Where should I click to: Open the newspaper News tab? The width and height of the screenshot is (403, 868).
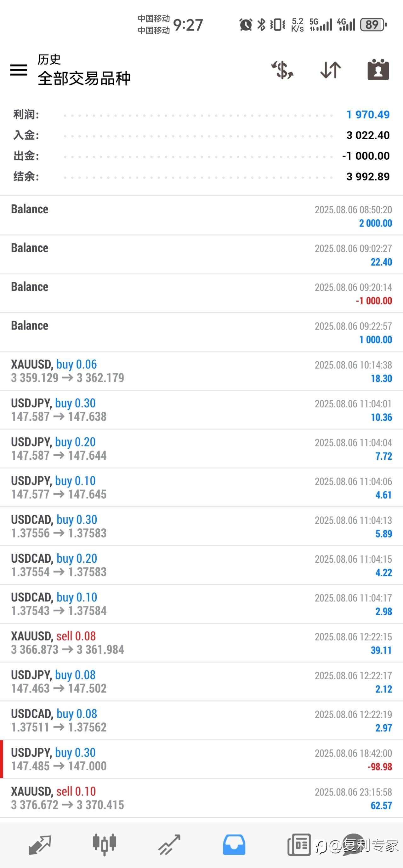coord(299,844)
